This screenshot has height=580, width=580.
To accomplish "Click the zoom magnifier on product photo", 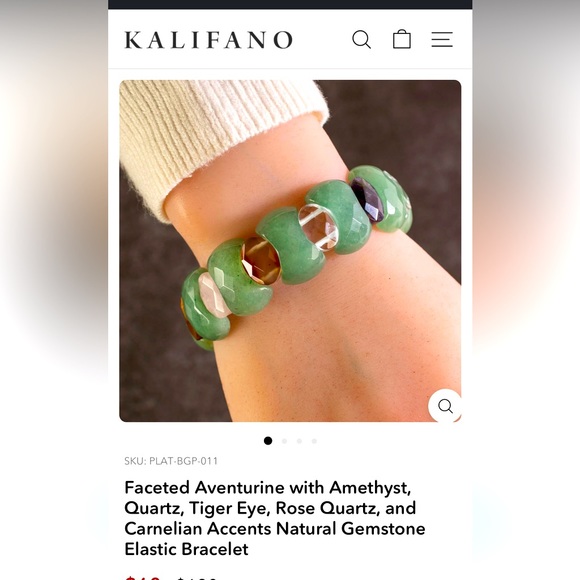I will click(445, 406).
